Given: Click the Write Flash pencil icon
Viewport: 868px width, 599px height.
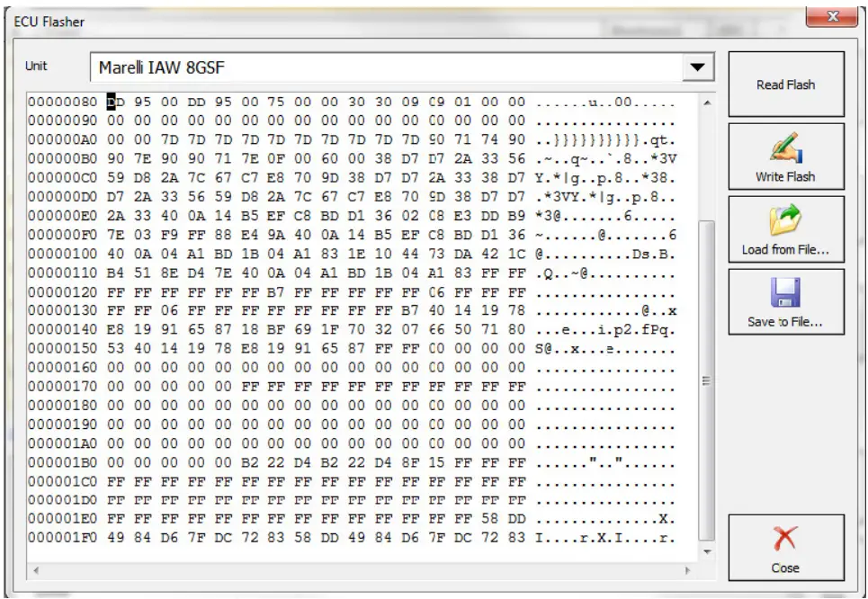Looking at the screenshot, I should coord(785,148).
